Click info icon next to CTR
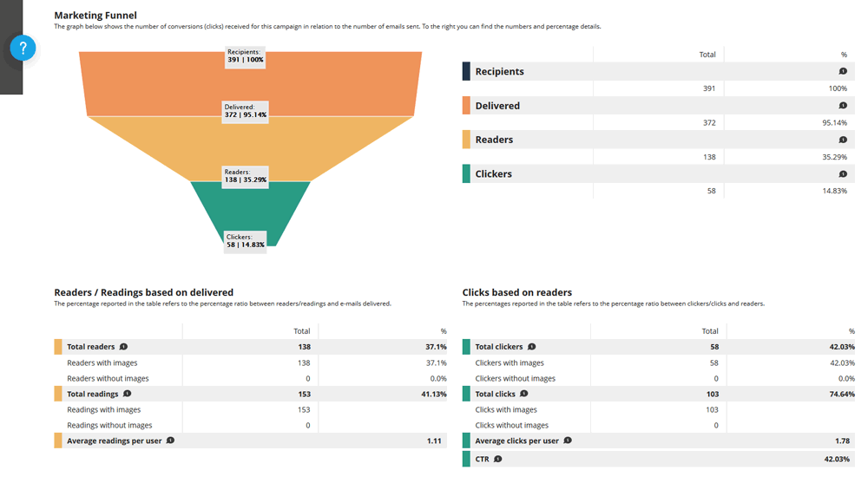 point(498,459)
